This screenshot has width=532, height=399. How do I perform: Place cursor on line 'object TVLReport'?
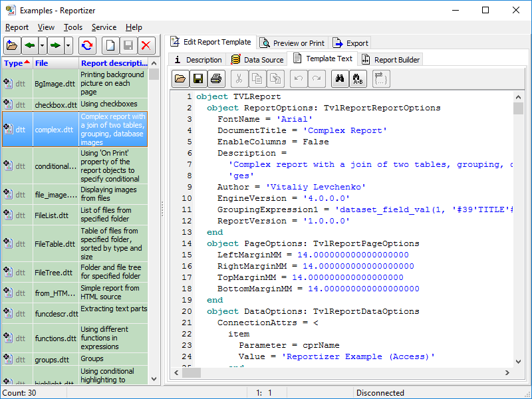(239, 96)
